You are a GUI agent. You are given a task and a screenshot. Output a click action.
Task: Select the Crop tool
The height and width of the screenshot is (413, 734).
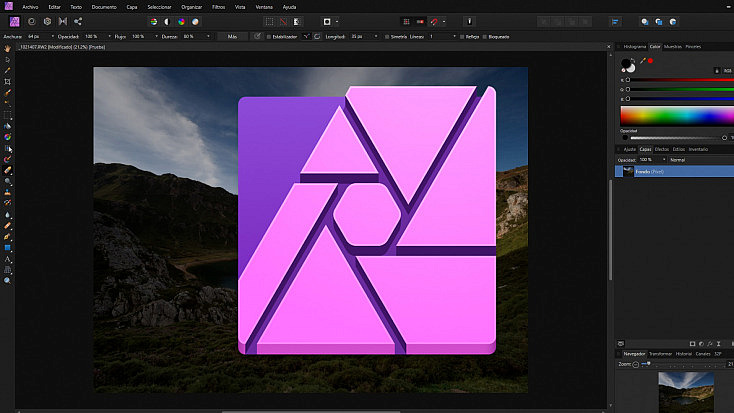coord(7,81)
